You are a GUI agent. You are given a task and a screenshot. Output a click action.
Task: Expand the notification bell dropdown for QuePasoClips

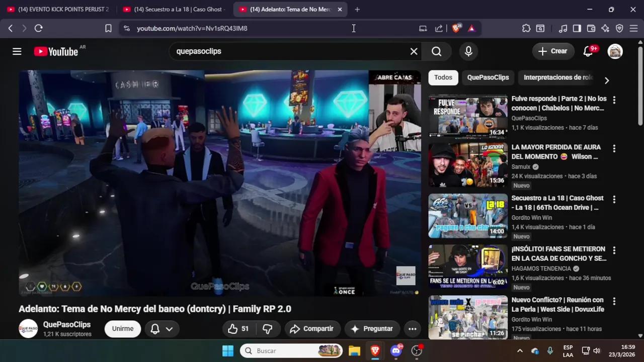click(162, 329)
